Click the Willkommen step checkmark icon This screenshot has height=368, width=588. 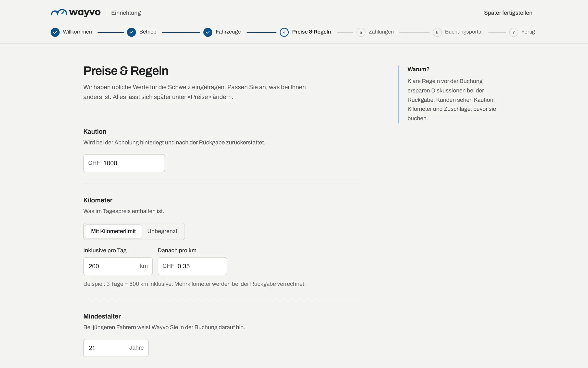coord(55,32)
